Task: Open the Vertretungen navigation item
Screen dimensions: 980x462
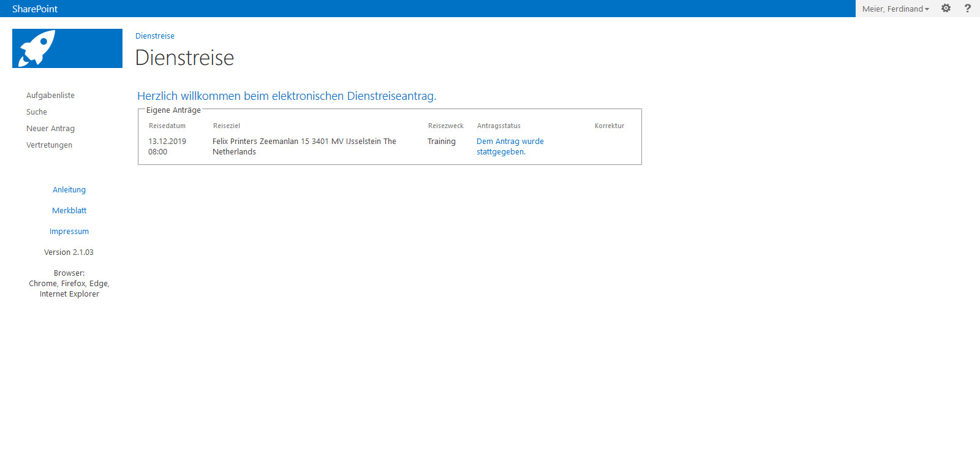Action: click(49, 145)
